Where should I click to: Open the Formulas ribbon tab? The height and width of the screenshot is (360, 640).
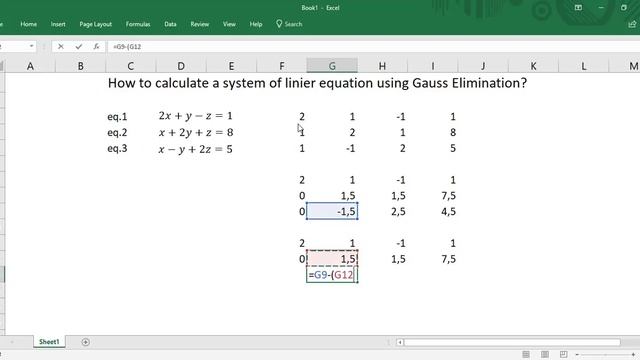[x=138, y=24]
